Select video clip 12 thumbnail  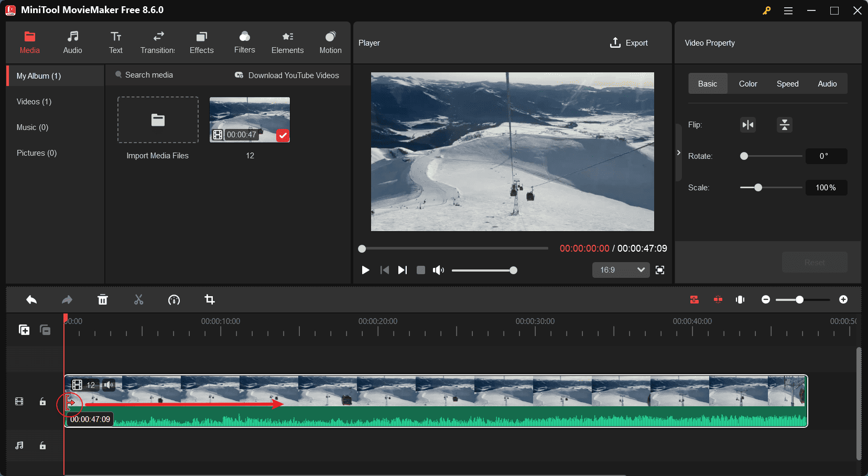pyautogui.click(x=249, y=120)
